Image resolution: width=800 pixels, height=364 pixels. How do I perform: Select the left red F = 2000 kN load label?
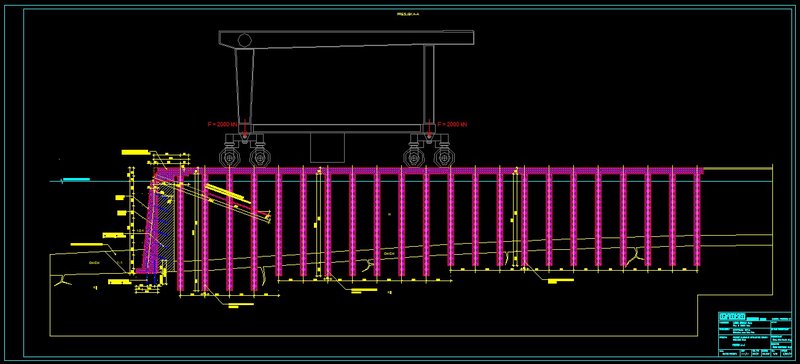pyautogui.click(x=222, y=124)
